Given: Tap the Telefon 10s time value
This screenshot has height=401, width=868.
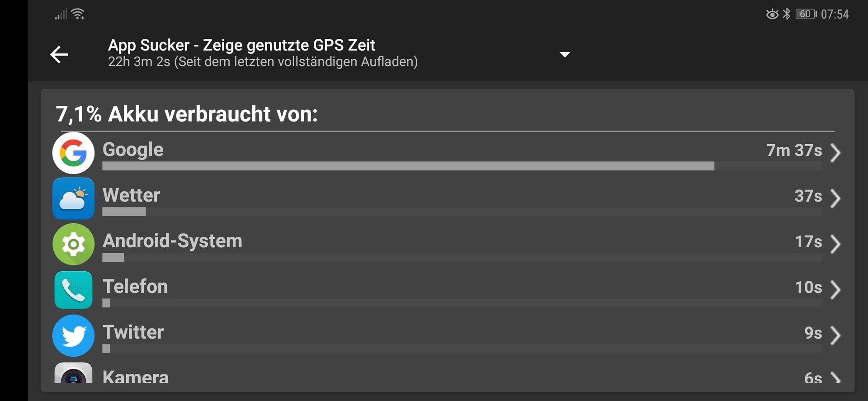Looking at the screenshot, I should (808, 287).
